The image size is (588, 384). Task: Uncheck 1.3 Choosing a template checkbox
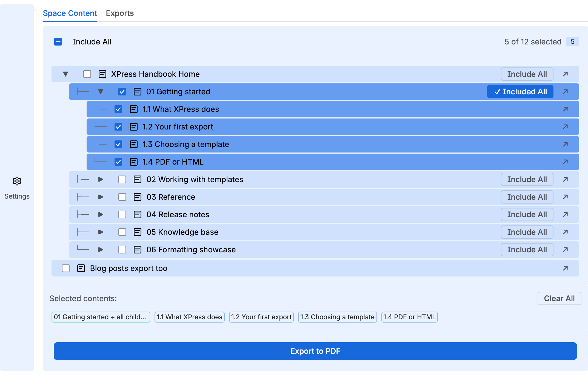coord(118,144)
